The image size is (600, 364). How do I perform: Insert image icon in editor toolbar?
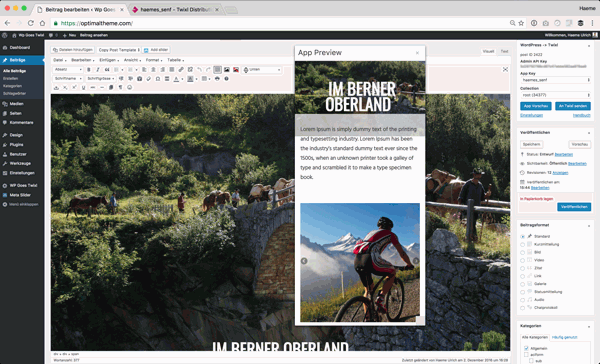tap(227, 70)
